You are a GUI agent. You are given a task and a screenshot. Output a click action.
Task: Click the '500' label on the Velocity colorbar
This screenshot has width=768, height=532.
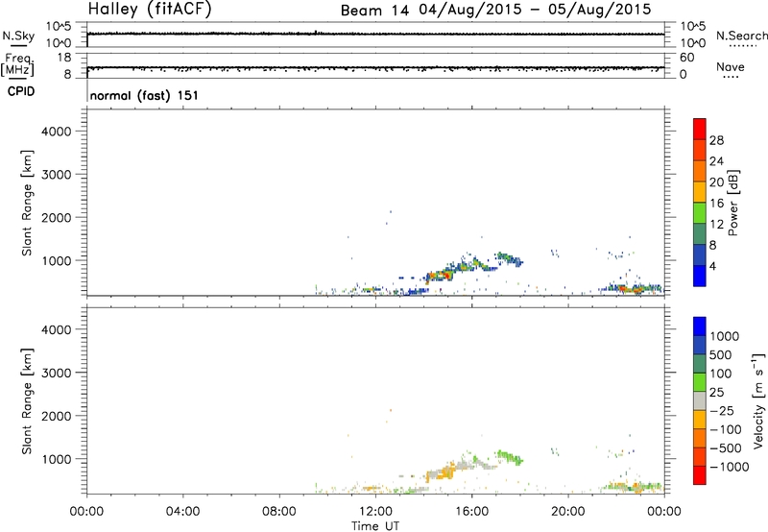pos(721,354)
